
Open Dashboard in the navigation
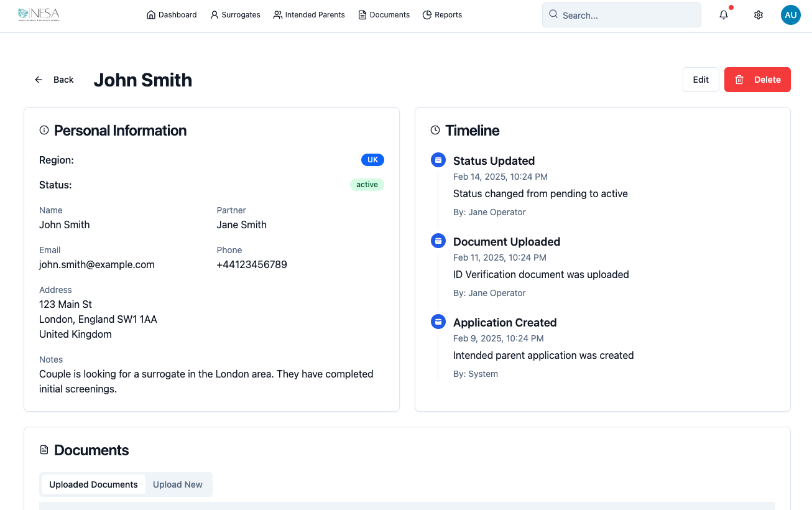(x=172, y=15)
